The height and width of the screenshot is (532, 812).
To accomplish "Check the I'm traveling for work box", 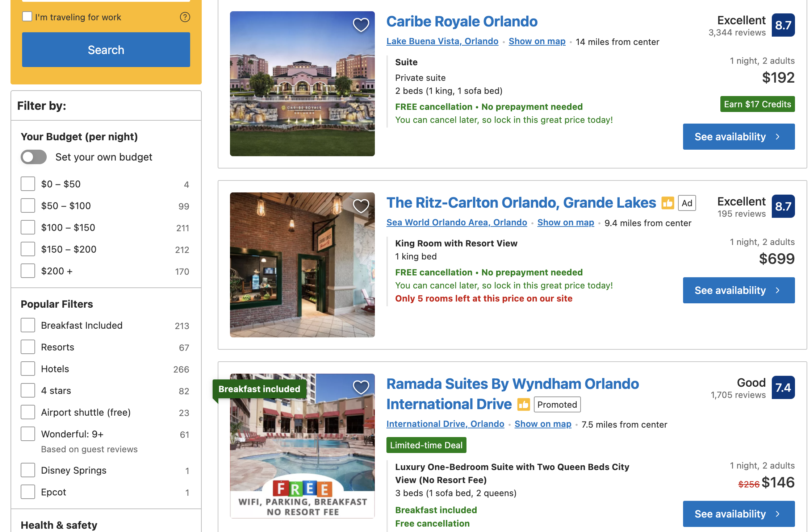I will tap(27, 17).
